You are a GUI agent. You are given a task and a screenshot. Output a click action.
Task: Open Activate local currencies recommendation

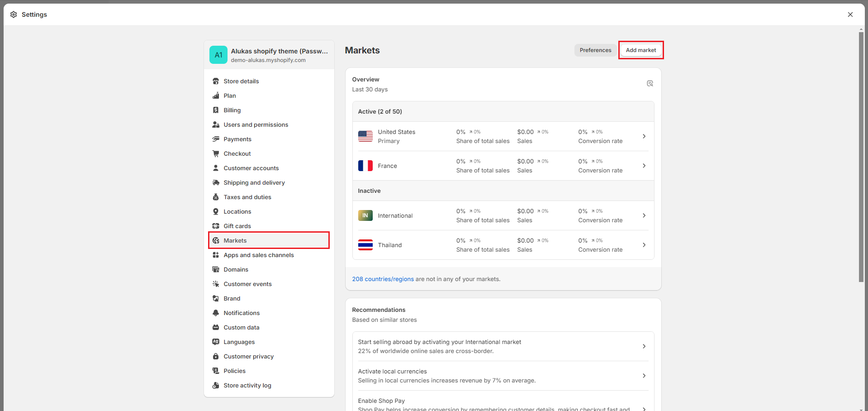503,376
